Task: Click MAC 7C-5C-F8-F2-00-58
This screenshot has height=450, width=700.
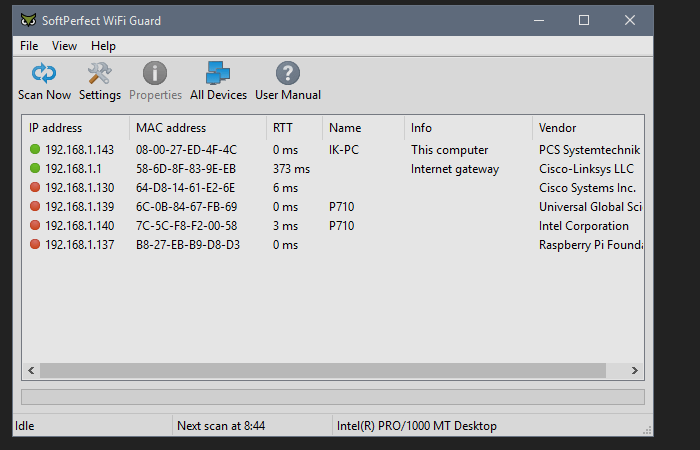Action: [x=186, y=225]
